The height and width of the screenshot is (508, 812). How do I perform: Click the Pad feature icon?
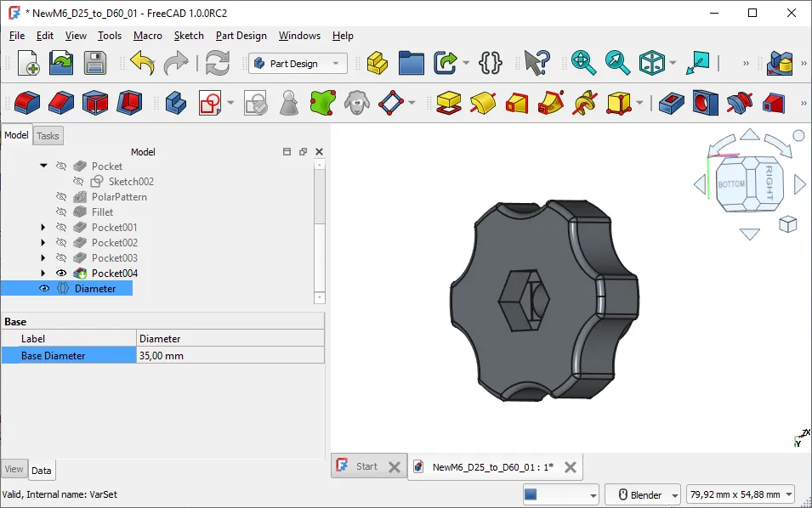(x=448, y=103)
